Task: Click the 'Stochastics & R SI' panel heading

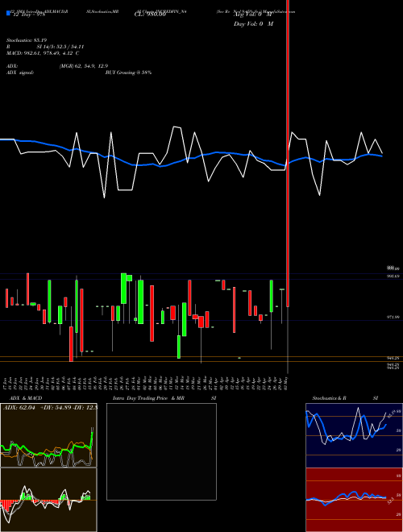Action: 345,398
